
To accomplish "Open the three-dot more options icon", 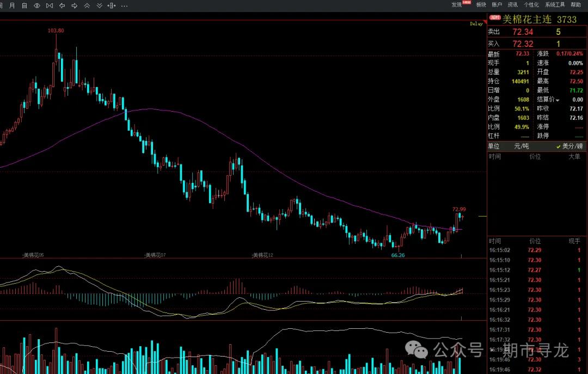I will pyautogui.click(x=124, y=5).
